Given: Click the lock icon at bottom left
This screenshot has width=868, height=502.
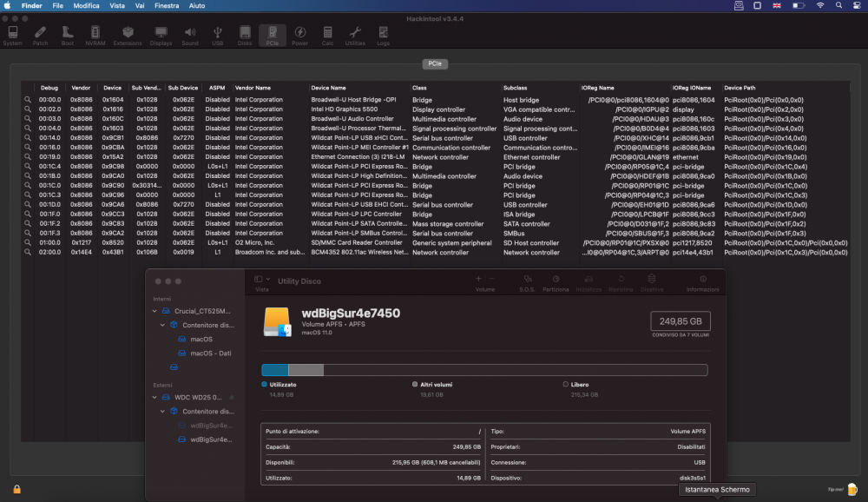Looking at the screenshot, I should click(x=16, y=490).
